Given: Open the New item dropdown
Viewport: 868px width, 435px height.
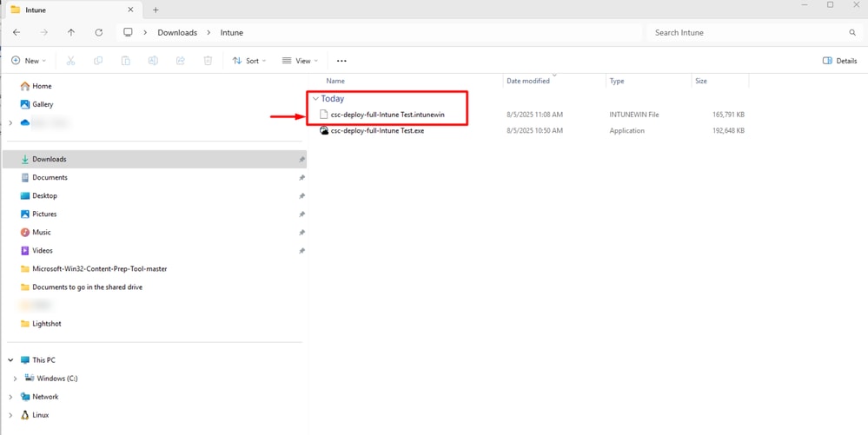Looking at the screenshot, I should [29, 61].
